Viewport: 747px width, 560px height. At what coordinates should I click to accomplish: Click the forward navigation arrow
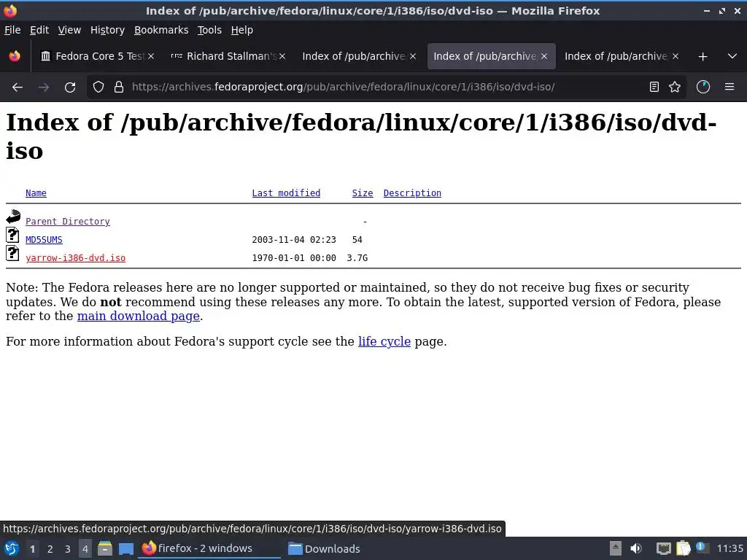tap(43, 87)
